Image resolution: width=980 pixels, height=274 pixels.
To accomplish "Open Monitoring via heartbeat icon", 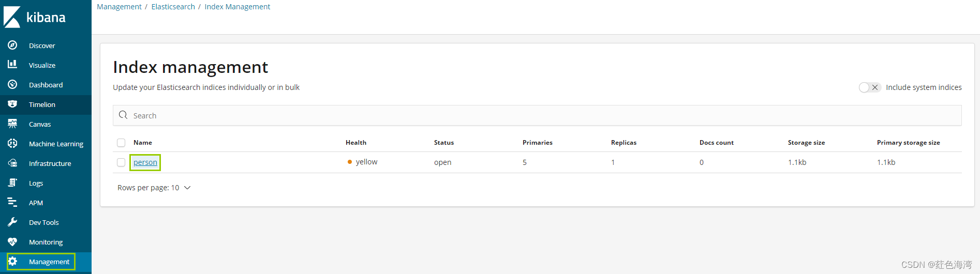I will [x=12, y=241].
